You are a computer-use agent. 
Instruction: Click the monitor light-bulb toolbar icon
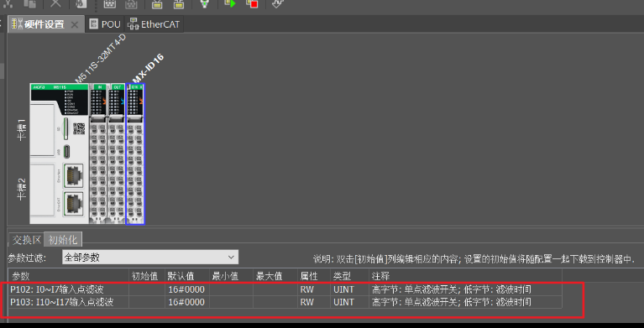(x=204, y=3)
